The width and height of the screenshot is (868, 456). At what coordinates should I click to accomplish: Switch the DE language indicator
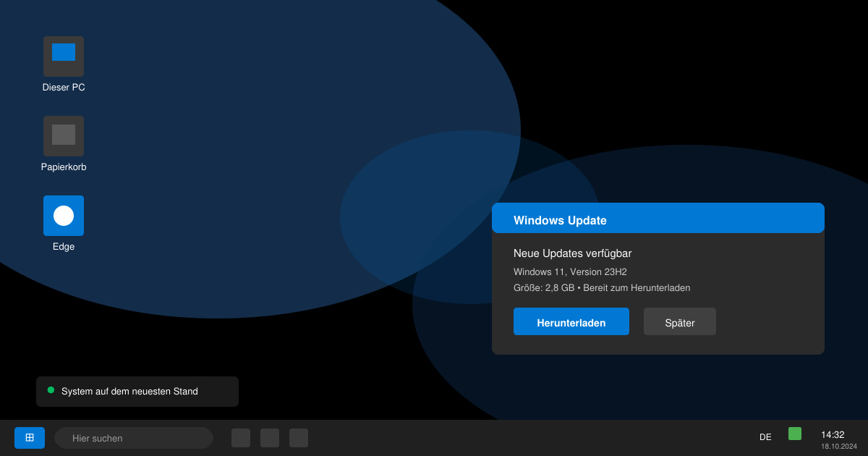click(765, 437)
